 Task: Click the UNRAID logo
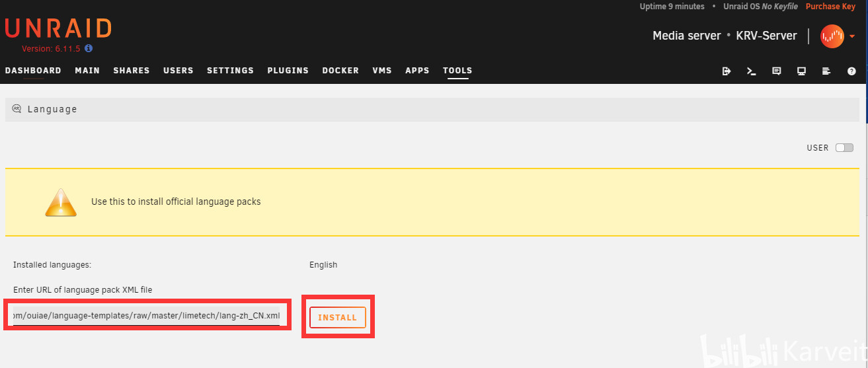click(58, 28)
